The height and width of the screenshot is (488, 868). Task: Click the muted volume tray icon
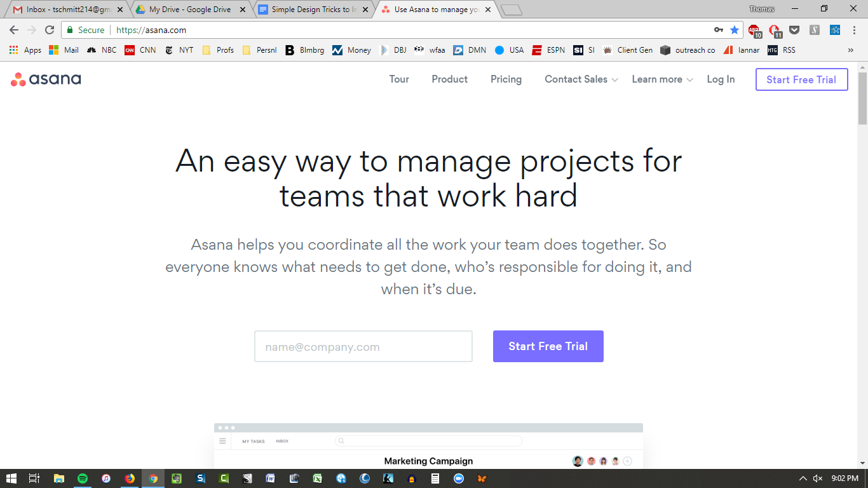pos(818,478)
